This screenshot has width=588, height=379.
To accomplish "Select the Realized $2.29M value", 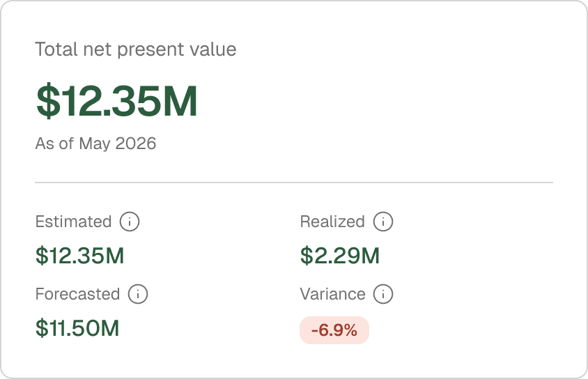I will 340,256.
